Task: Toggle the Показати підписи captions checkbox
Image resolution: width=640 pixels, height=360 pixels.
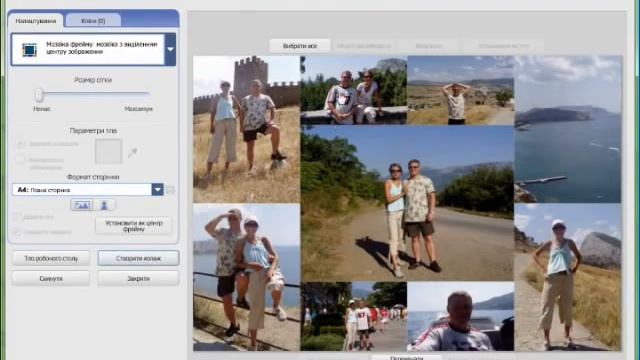Action: tap(17, 232)
